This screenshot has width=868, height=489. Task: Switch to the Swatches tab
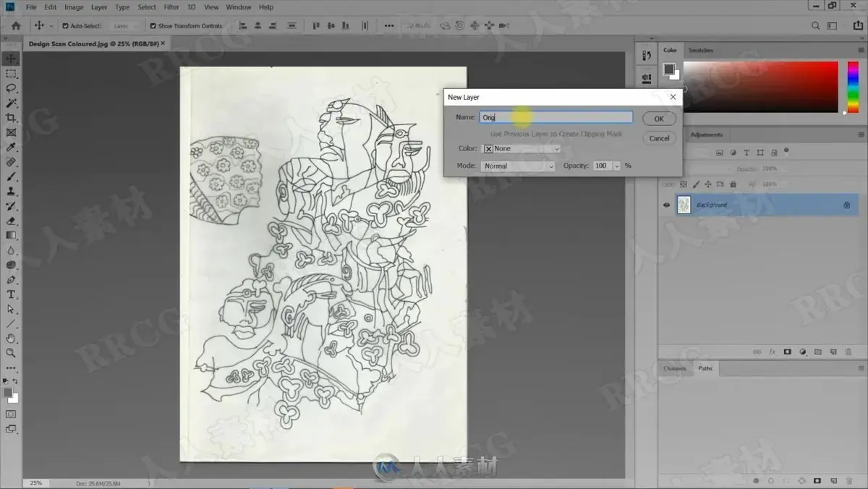(700, 50)
